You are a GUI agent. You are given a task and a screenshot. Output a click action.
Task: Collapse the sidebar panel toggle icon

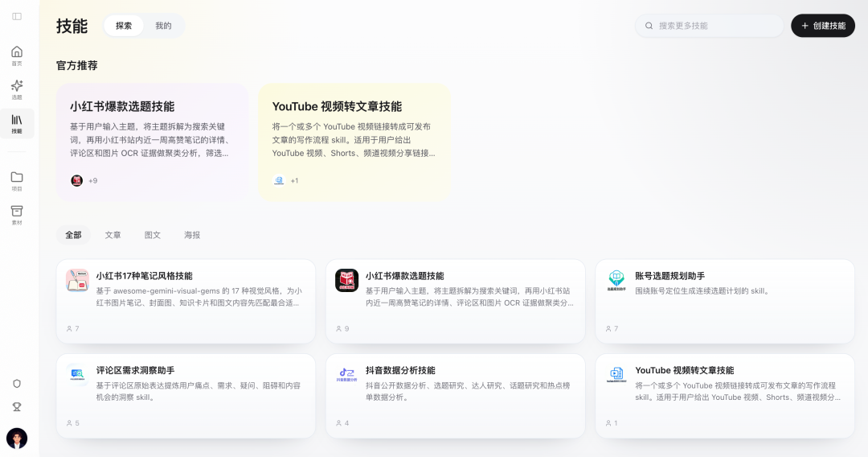[17, 17]
